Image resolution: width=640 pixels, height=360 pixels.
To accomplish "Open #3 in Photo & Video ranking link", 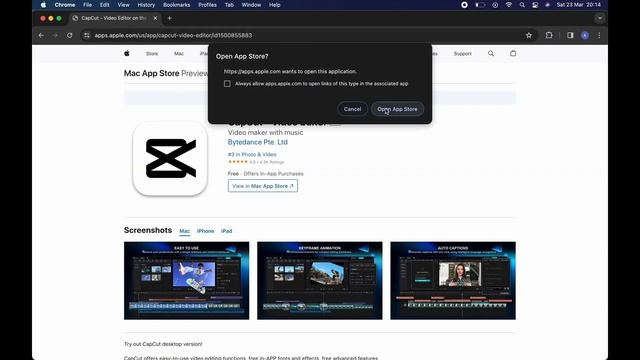I will (x=252, y=154).
